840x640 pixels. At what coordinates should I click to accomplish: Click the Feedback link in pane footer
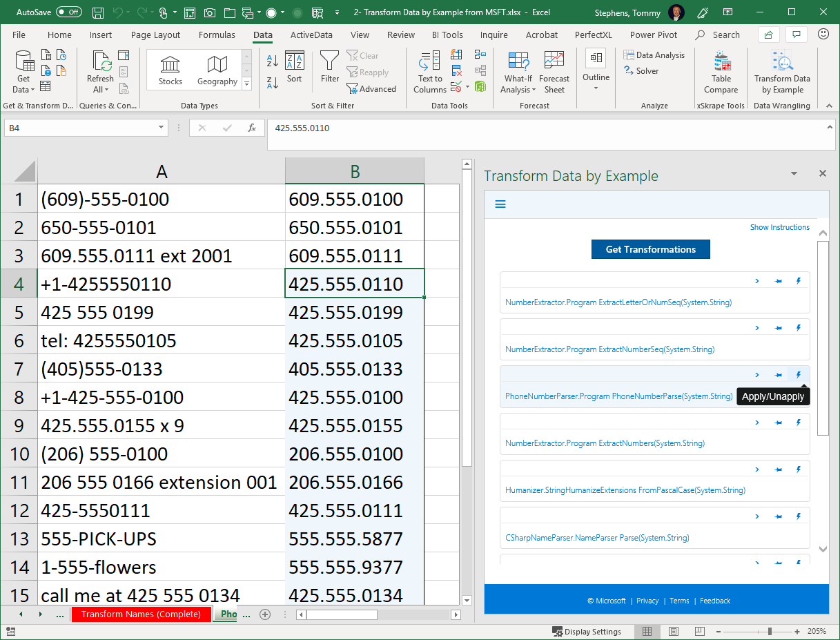[715, 601]
